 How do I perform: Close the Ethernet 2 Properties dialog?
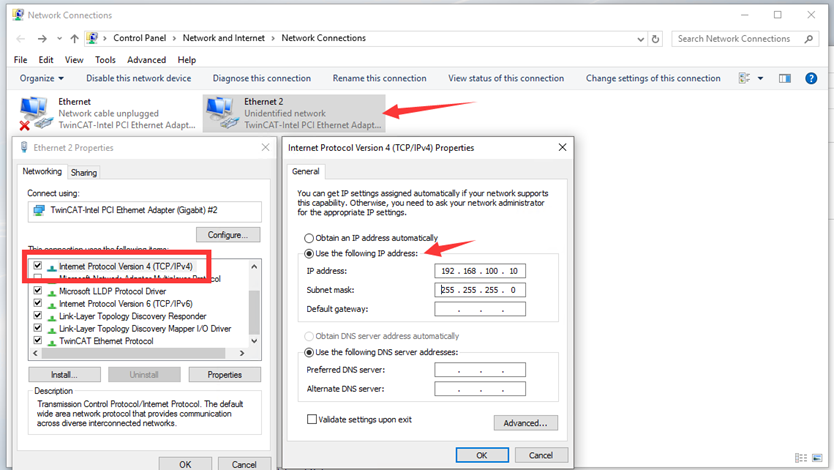click(265, 147)
